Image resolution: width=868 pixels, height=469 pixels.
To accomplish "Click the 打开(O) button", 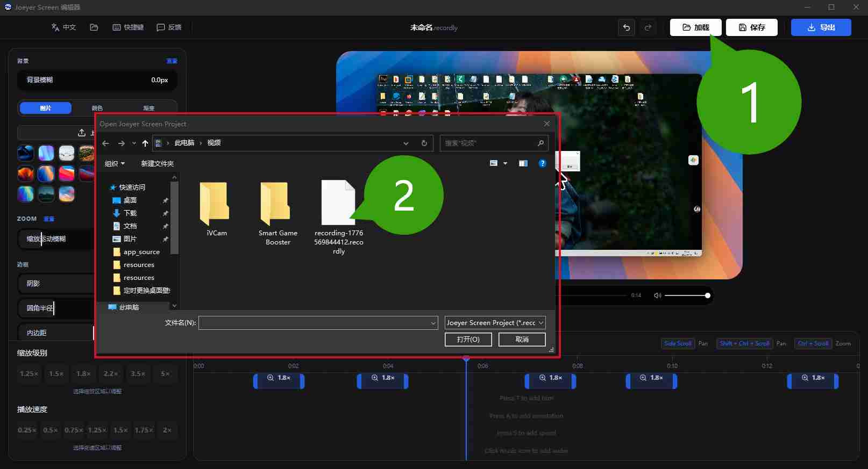I will click(468, 340).
